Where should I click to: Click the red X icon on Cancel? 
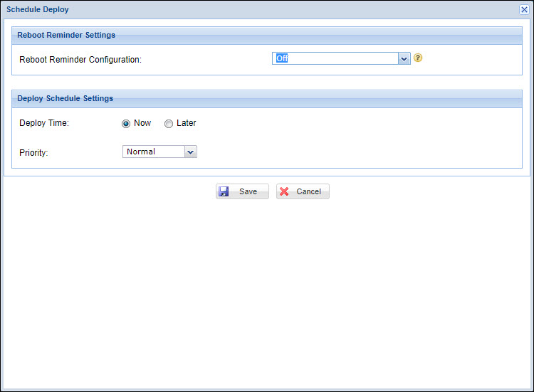(x=285, y=191)
